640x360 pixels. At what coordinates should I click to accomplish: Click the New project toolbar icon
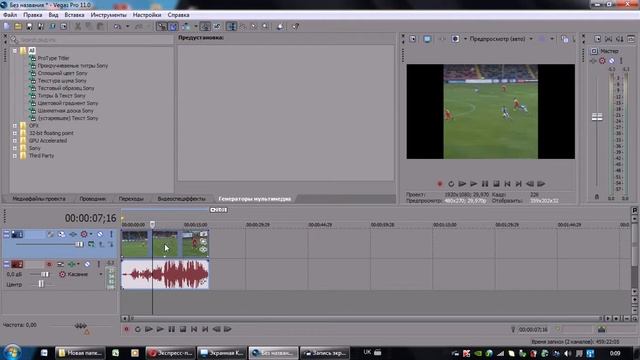click(x=7, y=27)
